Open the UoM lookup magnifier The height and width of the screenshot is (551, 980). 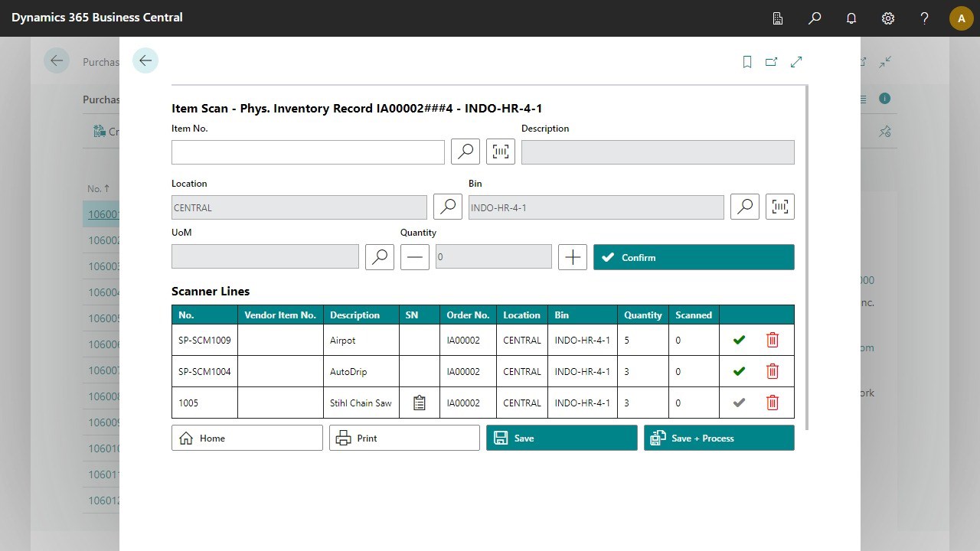379,256
